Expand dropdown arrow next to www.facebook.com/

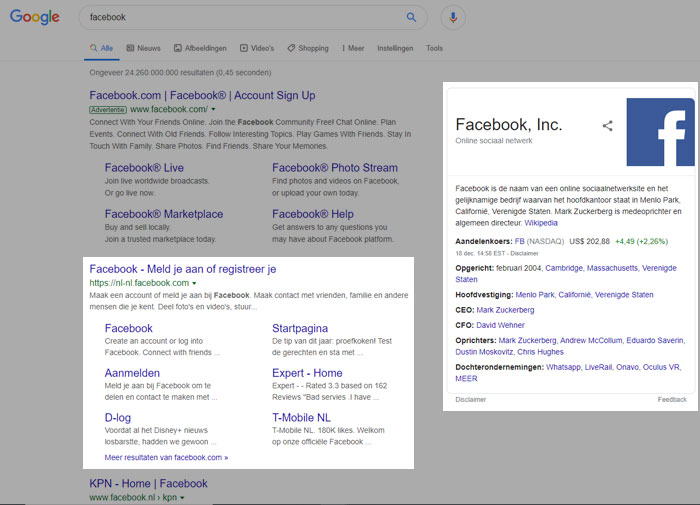[213, 109]
